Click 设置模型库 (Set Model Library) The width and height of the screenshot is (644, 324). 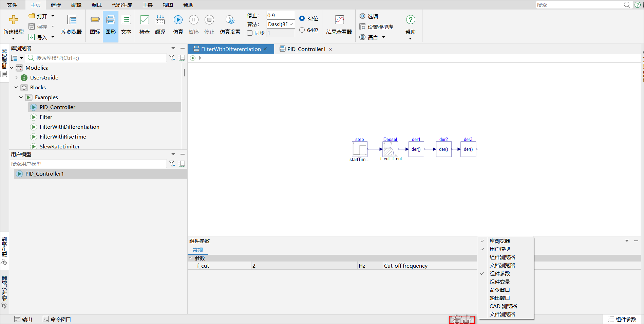tap(377, 27)
